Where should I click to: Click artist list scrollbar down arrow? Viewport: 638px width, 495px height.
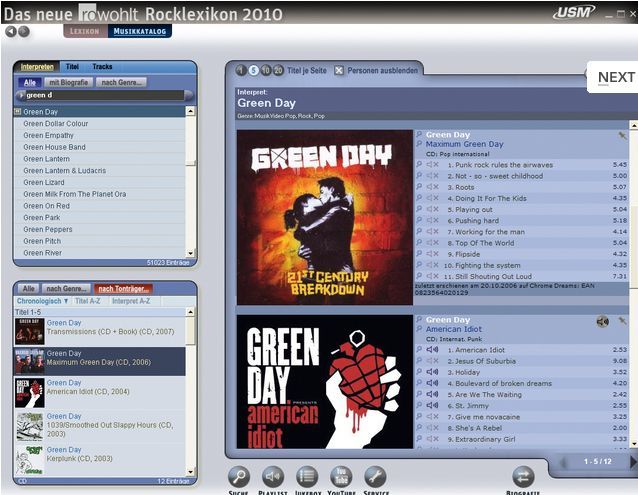pyautogui.click(x=190, y=253)
